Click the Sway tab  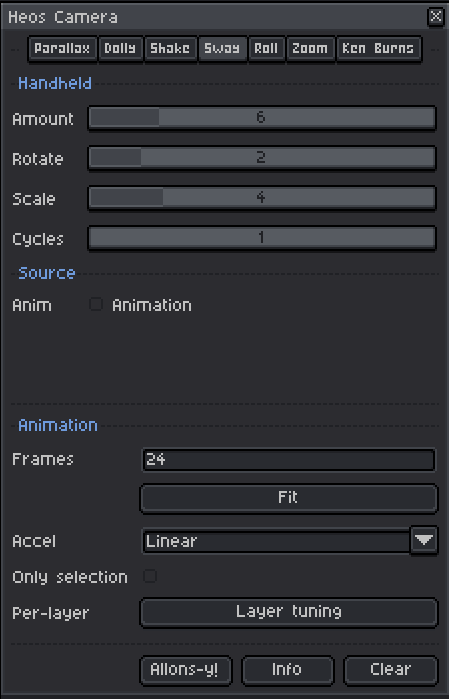[x=222, y=49]
